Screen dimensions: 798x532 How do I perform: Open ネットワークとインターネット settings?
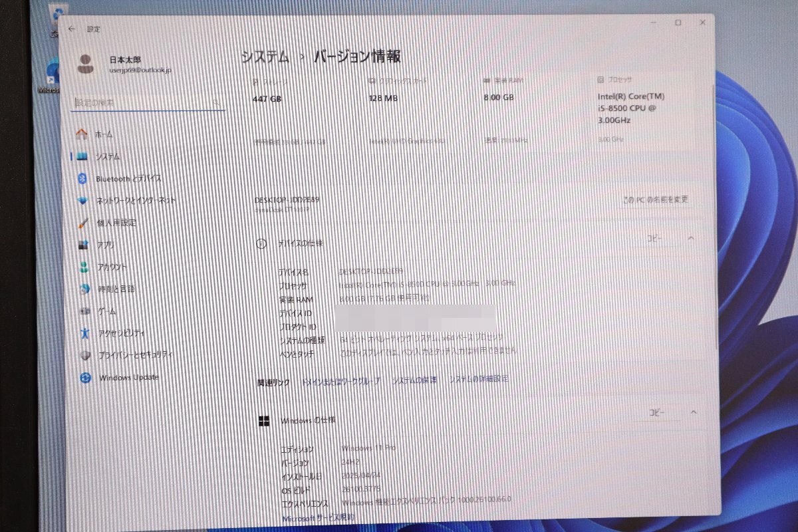coord(126,200)
